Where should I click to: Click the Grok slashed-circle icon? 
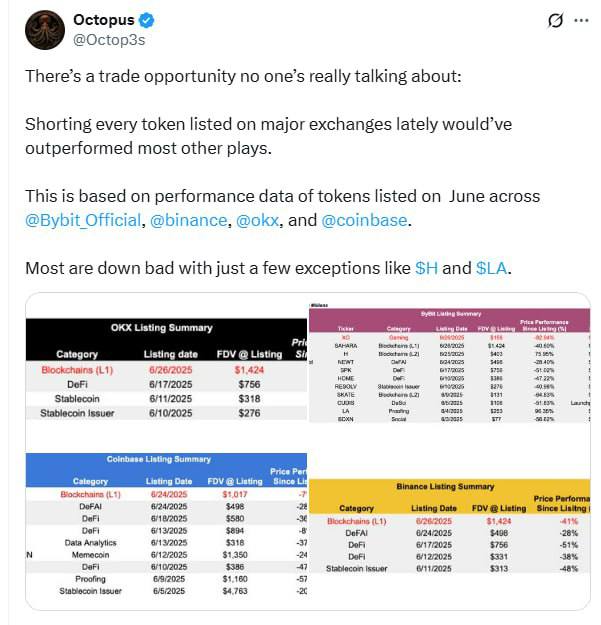[x=555, y=20]
